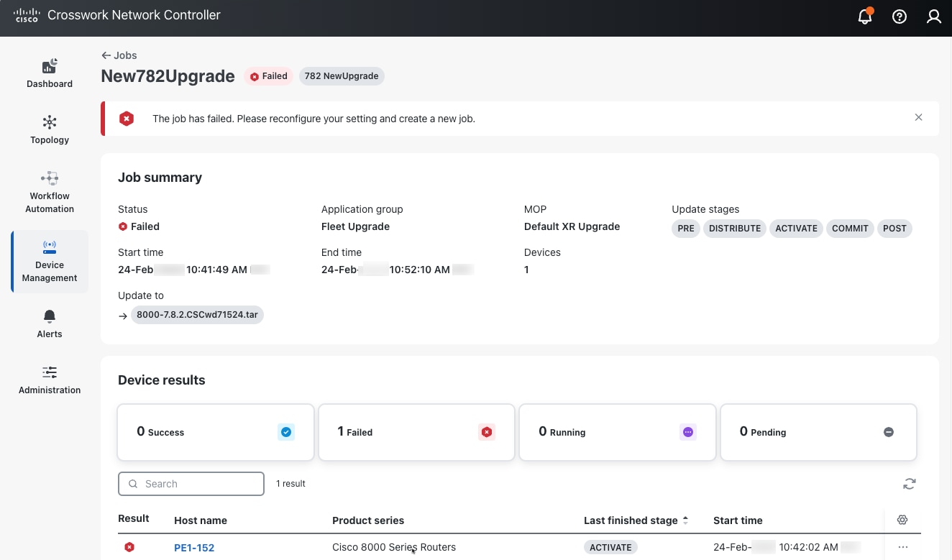Select the Pending results filter card

coord(818,431)
